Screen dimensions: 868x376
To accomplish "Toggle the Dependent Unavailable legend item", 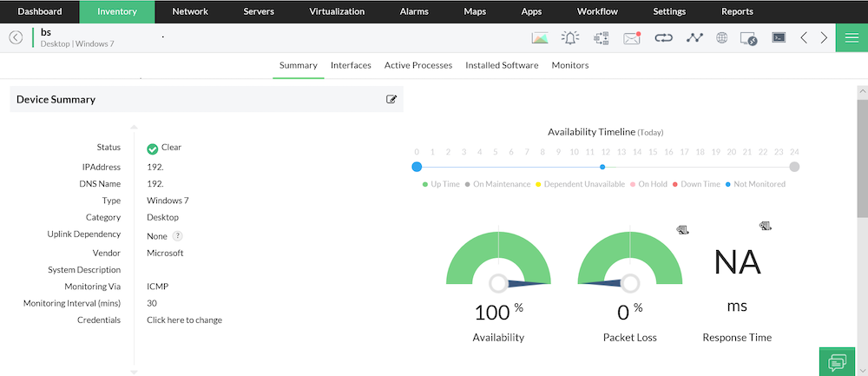I will pos(580,184).
